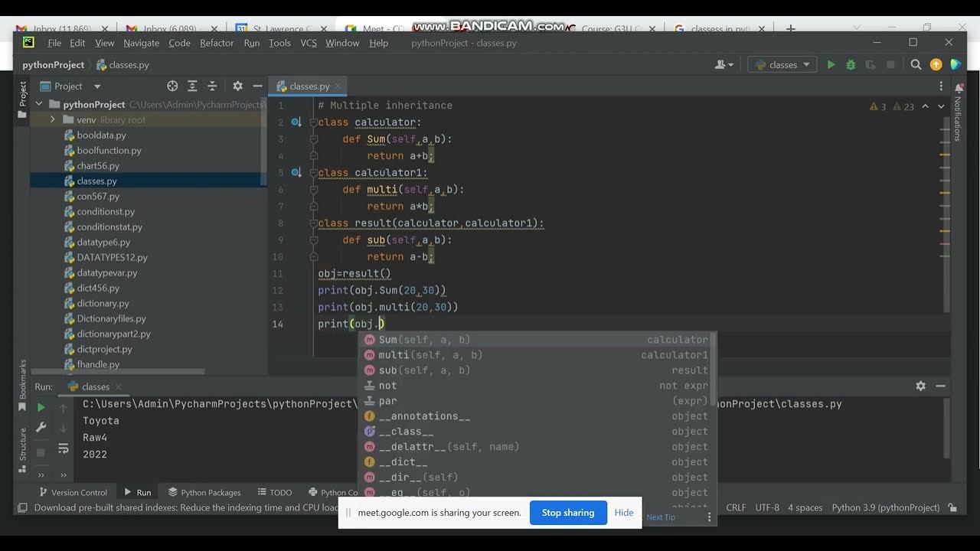
Task: Change file encoding UTF-8 in status bar
Action: coord(767,507)
